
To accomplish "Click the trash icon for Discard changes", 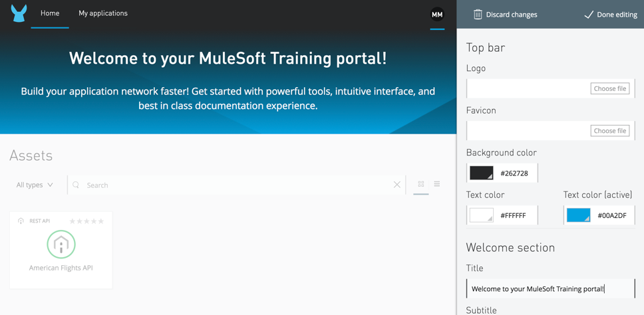I will coord(478,15).
